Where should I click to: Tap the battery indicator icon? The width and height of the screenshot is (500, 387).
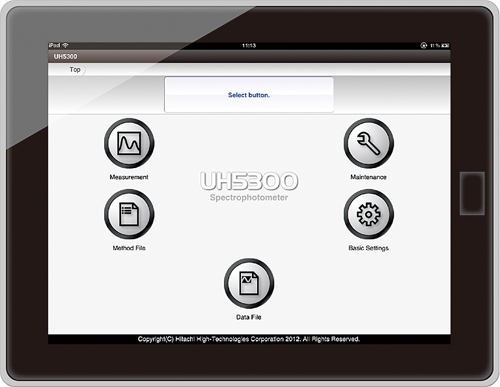446,45
